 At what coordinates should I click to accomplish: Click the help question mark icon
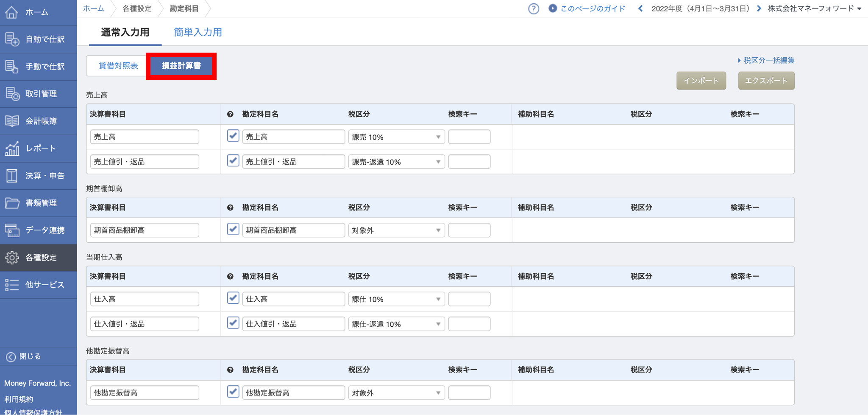(x=534, y=8)
